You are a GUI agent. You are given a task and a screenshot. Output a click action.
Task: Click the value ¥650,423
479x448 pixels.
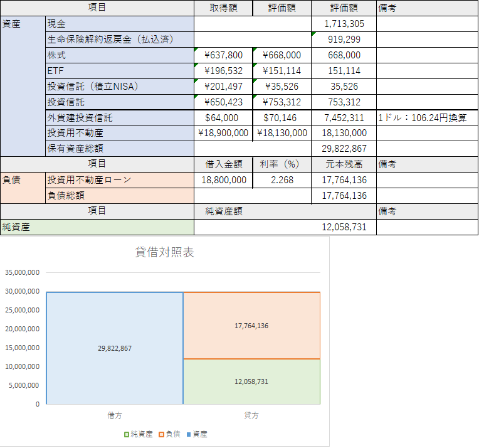point(223,102)
